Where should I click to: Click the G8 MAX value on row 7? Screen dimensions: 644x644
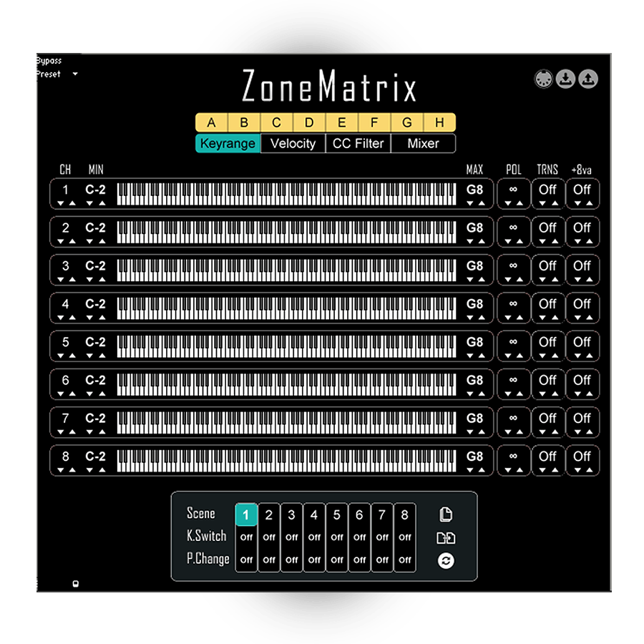pos(475,418)
